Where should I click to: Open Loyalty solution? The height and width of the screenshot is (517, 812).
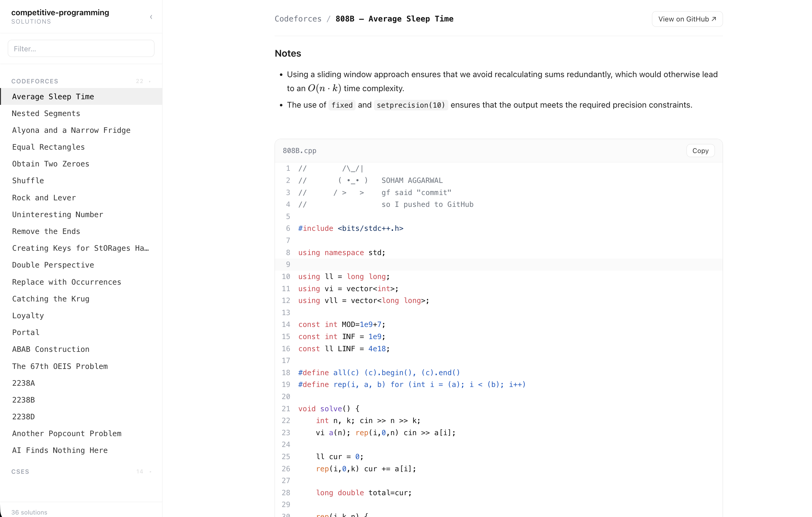point(81,316)
